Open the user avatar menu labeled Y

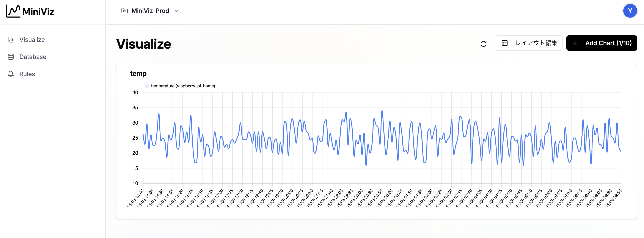[x=630, y=11]
